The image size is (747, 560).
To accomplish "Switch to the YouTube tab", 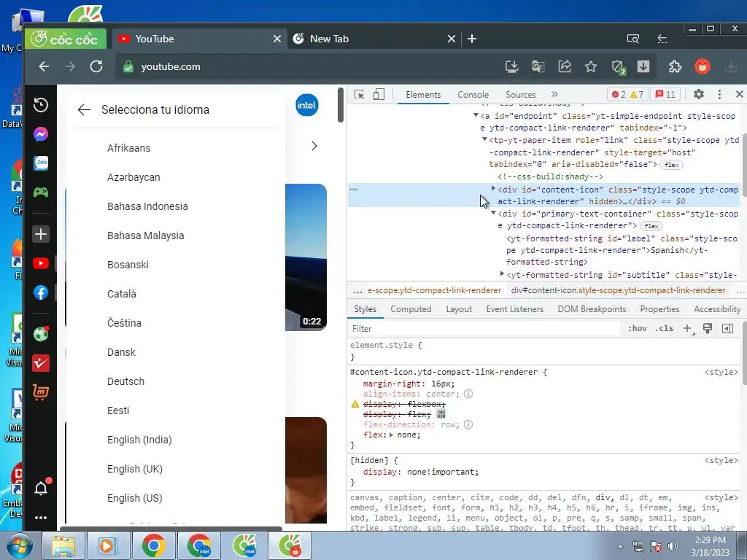I will point(198,39).
